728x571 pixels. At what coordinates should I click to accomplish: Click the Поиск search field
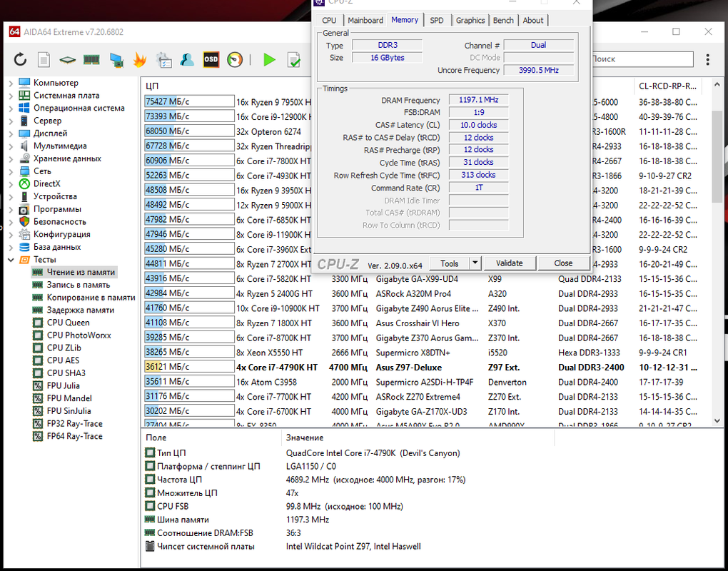click(642, 59)
